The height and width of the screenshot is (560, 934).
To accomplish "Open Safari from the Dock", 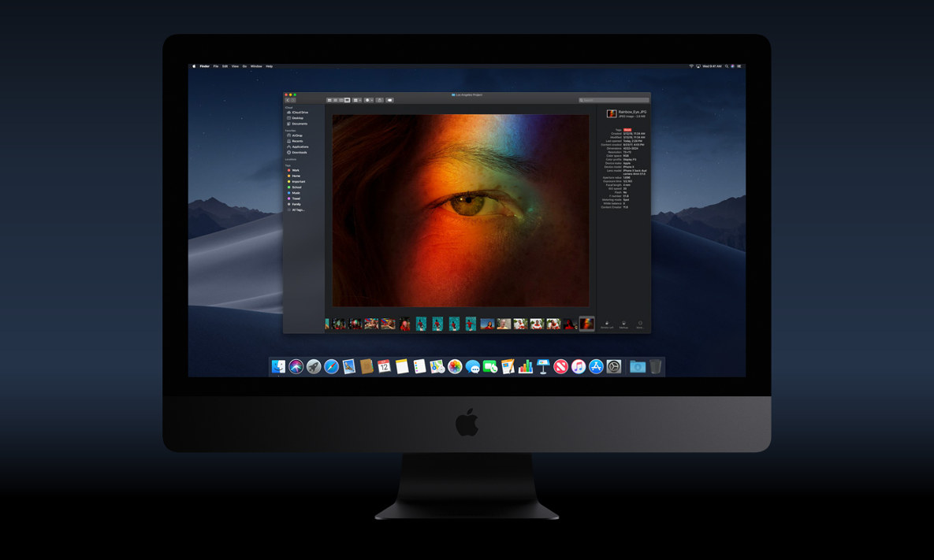I will [x=331, y=366].
